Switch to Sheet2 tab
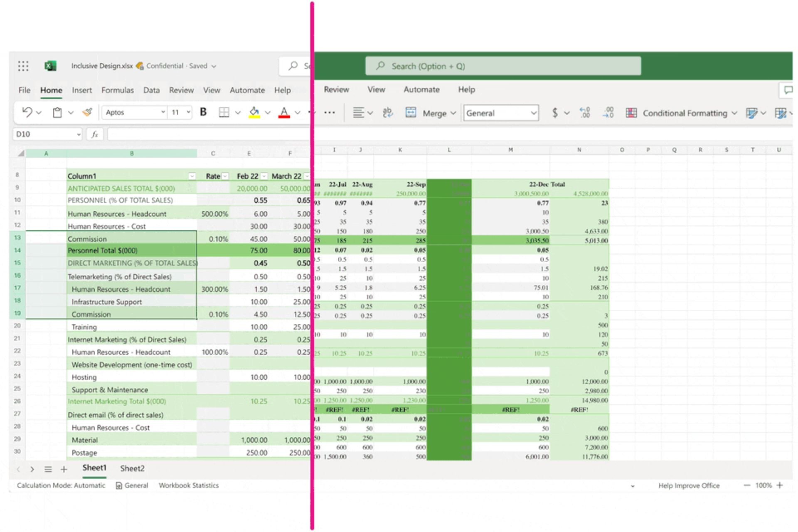 coord(132,468)
